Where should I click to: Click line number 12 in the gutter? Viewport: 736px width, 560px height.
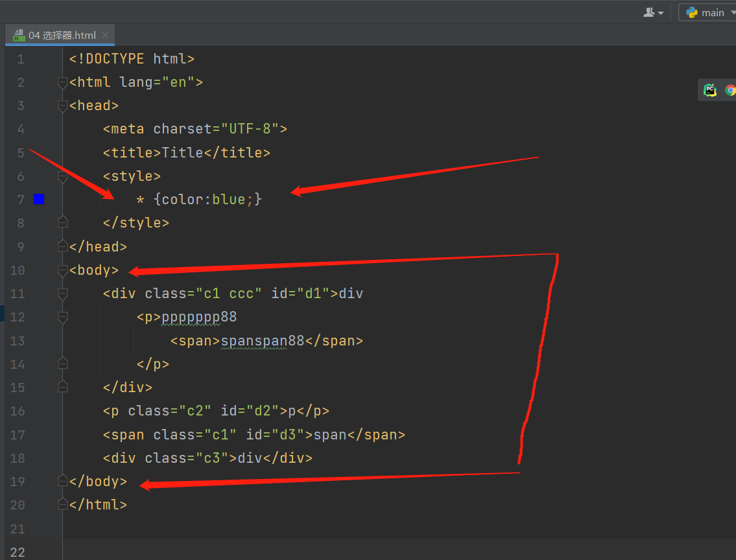tap(18, 317)
